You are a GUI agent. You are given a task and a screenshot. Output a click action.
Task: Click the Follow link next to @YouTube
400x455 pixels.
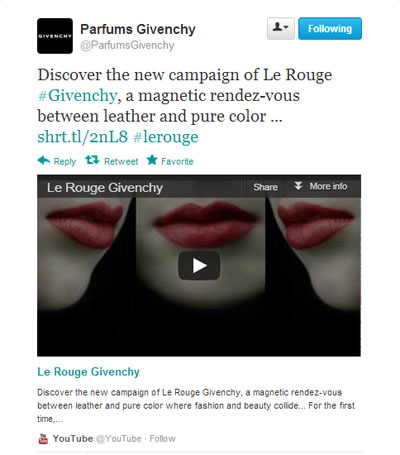point(162,439)
